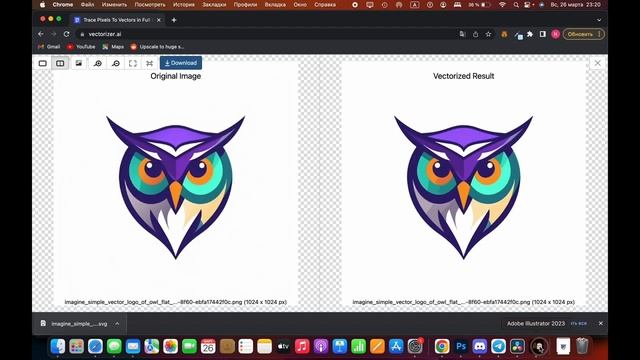Open the Music app in dock

[302, 347]
